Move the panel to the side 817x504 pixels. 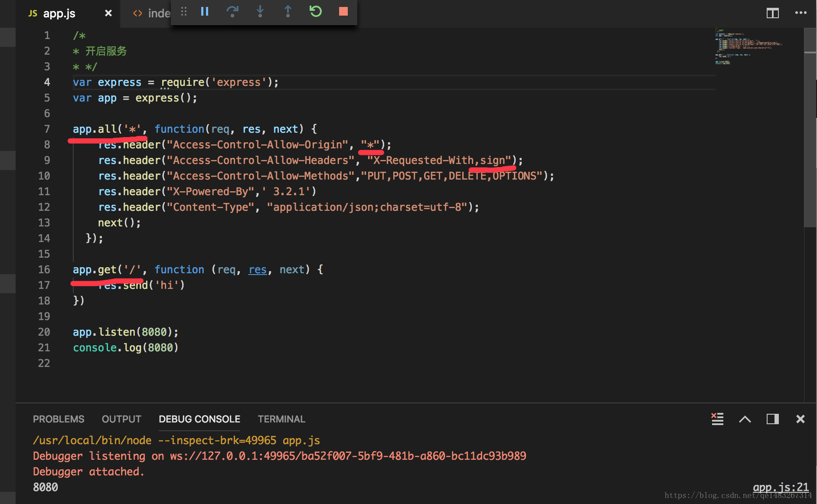point(773,419)
